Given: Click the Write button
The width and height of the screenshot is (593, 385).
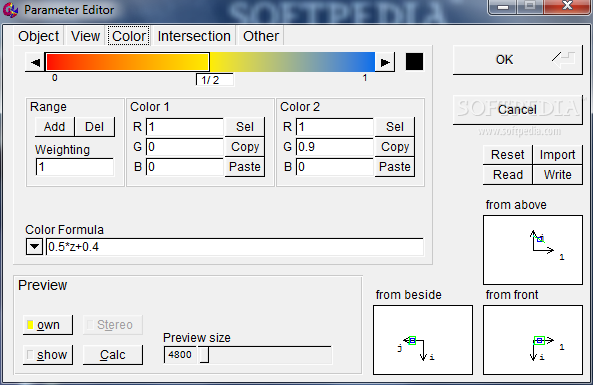Looking at the screenshot, I should pos(557,175).
